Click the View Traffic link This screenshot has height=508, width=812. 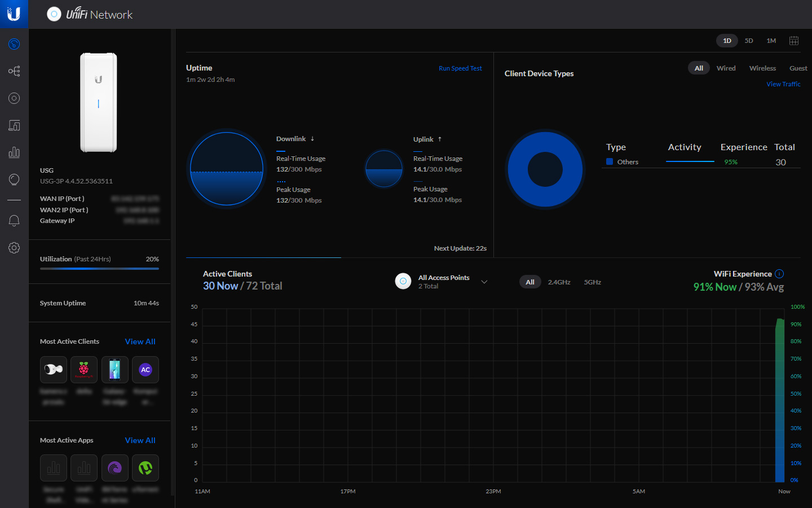click(x=783, y=84)
